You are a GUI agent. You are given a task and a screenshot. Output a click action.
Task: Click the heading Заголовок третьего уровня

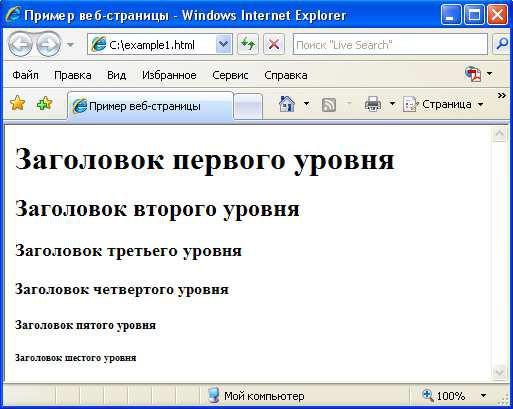click(x=128, y=251)
